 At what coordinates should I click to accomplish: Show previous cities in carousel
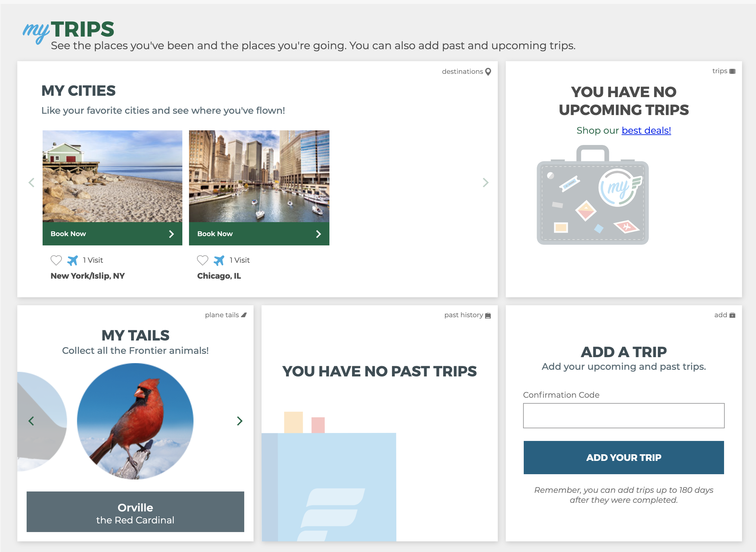point(31,183)
